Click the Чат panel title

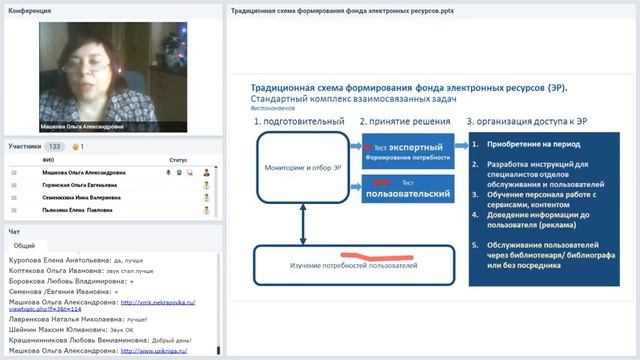14,231
